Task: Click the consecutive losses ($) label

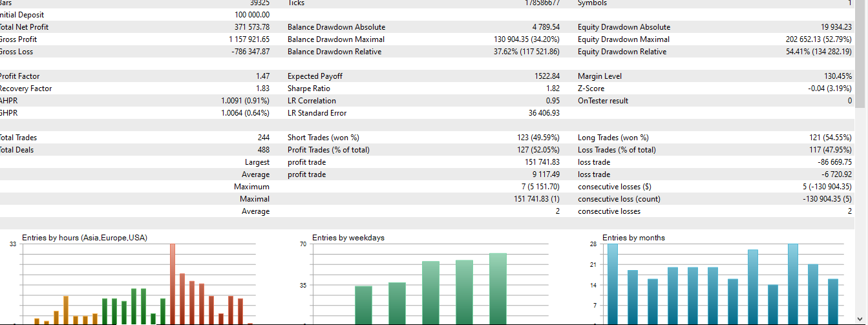Action: click(x=615, y=187)
